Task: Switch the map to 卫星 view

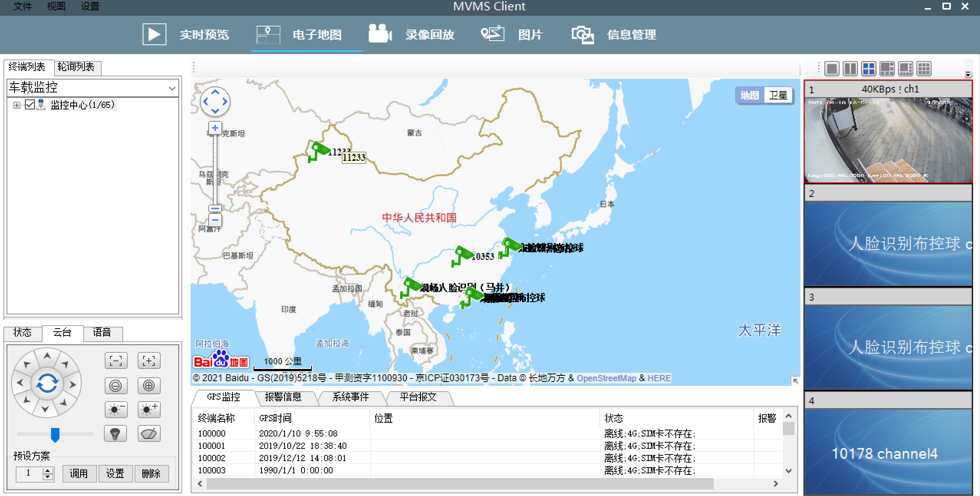Action: (x=778, y=95)
